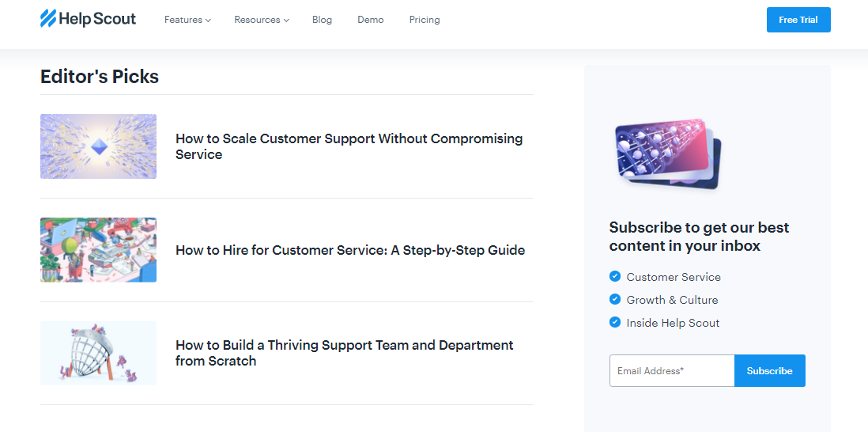Open the Blog menu item

(x=322, y=20)
